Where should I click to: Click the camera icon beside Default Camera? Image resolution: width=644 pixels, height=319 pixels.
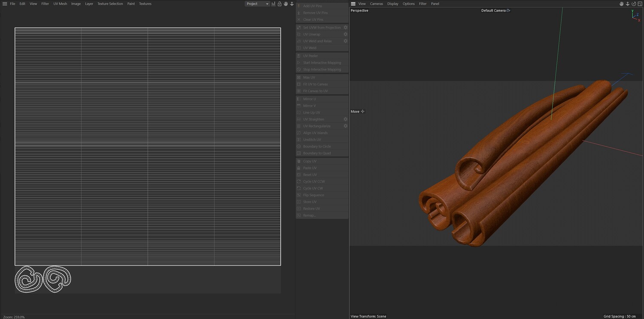coord(508,10)
